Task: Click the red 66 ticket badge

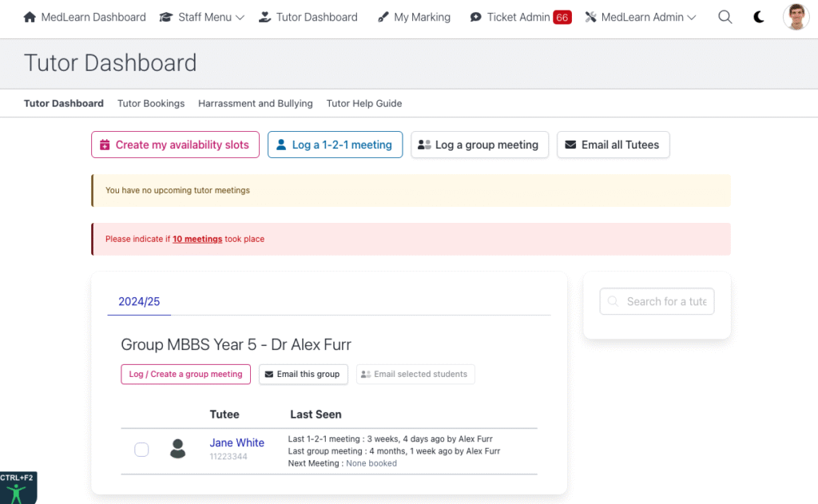Action: tap(562, 18)
